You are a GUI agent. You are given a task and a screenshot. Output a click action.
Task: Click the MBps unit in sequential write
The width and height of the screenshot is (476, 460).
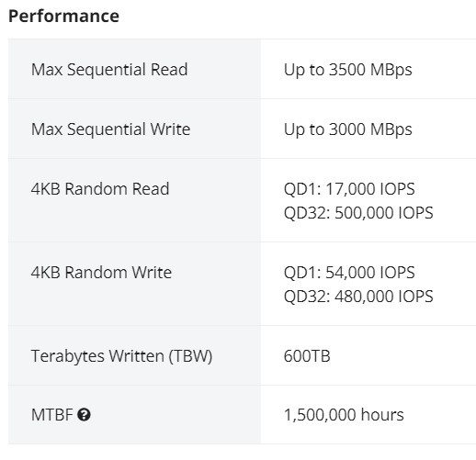point(391,129)
